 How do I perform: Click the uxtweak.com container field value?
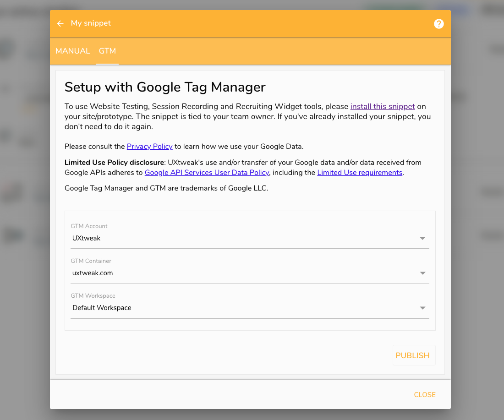[x=93, y=273]
